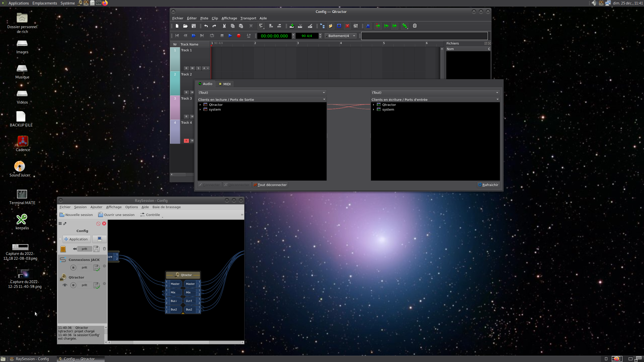Open the Mixer window via sliders icon
This screenshot has height=362, width=644.
tap(356, 26)
